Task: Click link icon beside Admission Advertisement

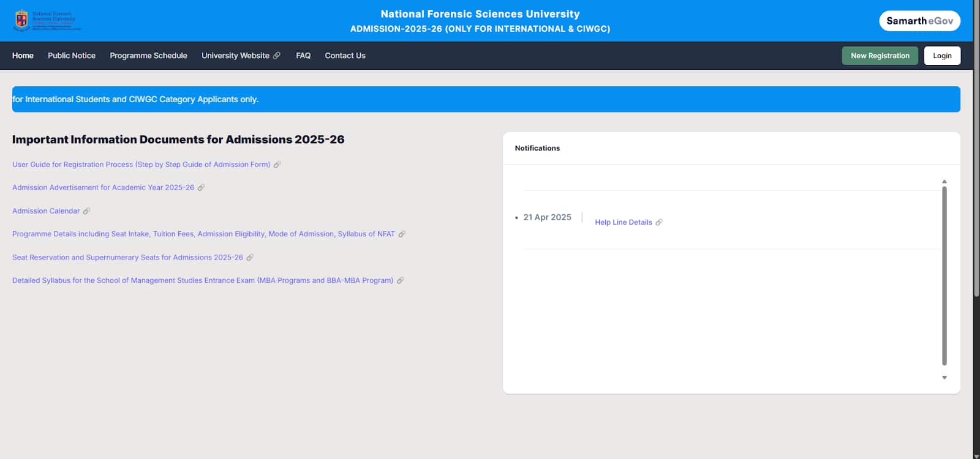Action: coord(201,188)
